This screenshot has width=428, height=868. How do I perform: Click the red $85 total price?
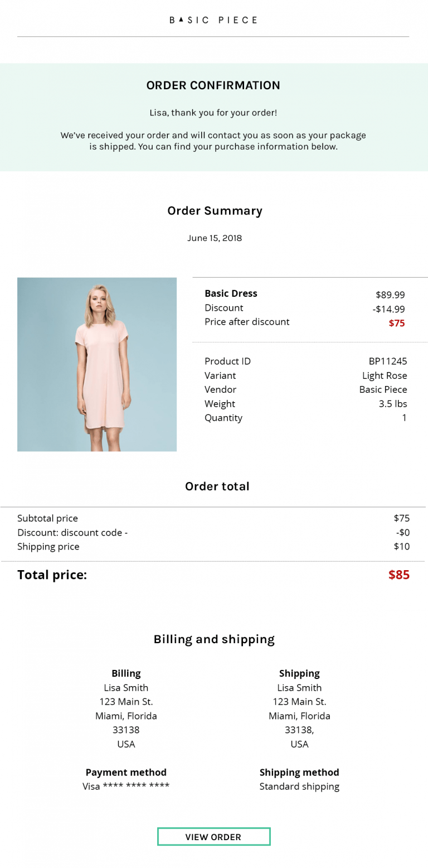coord(398,575)
